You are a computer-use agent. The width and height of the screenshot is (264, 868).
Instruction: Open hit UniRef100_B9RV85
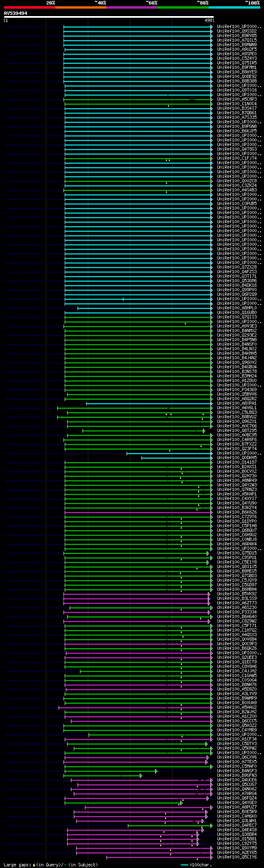tap(237, 35)
